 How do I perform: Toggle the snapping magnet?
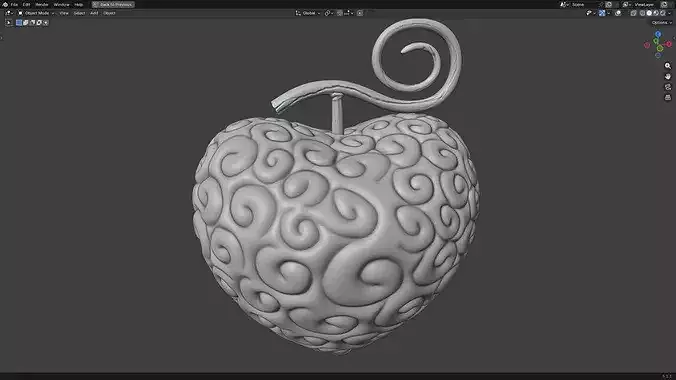click(x=340, y=13)
